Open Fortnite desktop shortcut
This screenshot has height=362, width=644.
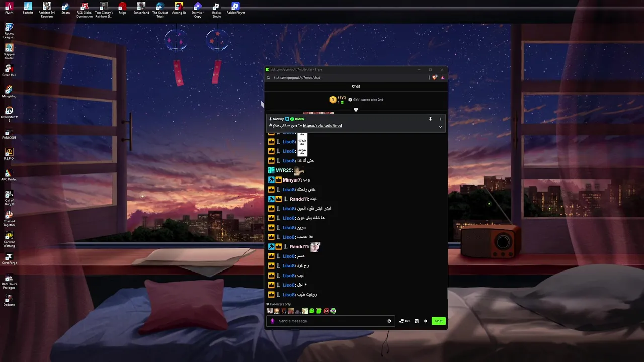(28, 8)
